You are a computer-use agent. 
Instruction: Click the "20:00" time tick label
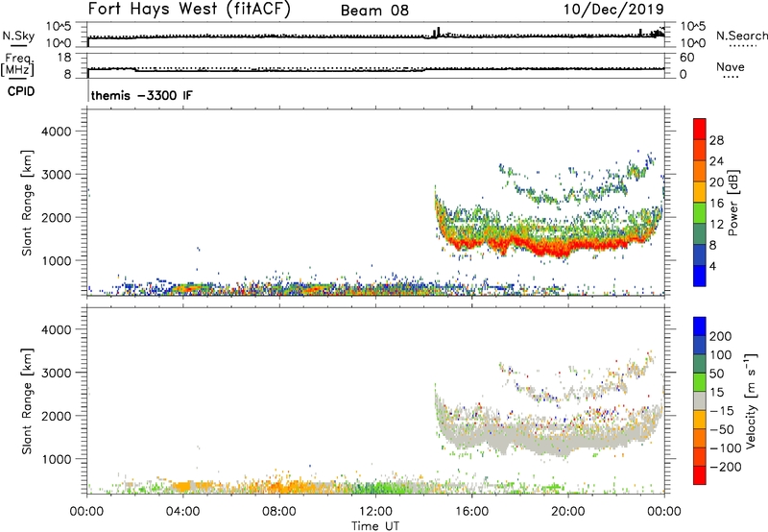click(567, 512)
